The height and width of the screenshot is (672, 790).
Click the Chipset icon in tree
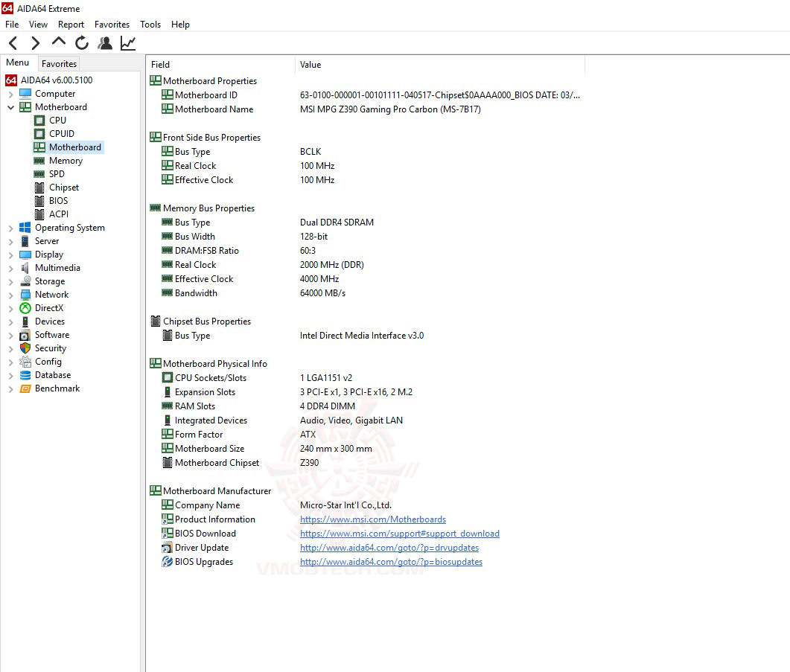tap(39, 188)
